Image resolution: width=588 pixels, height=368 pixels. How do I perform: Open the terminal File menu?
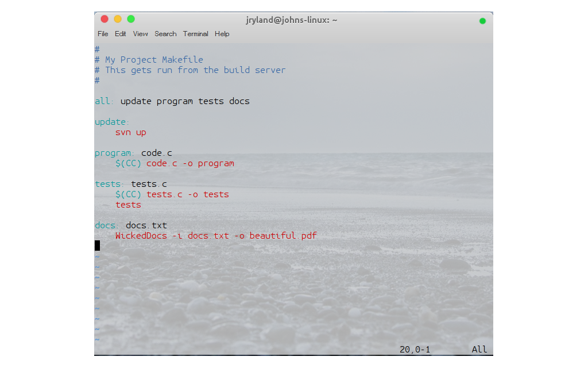tap(103, 34)
